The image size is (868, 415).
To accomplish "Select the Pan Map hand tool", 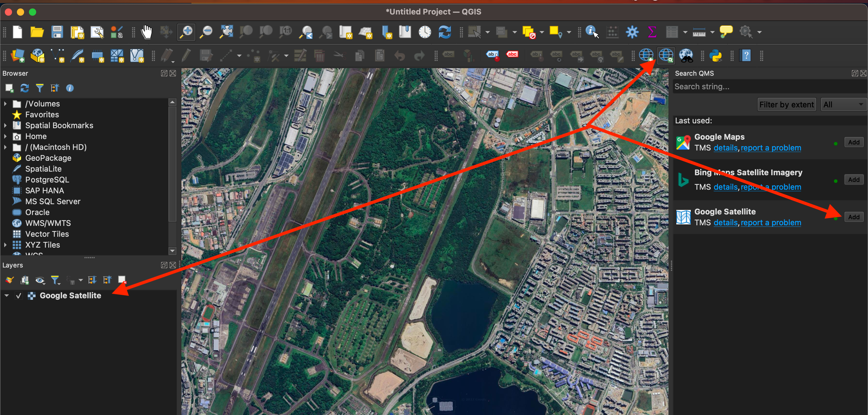I will (146, 32).
